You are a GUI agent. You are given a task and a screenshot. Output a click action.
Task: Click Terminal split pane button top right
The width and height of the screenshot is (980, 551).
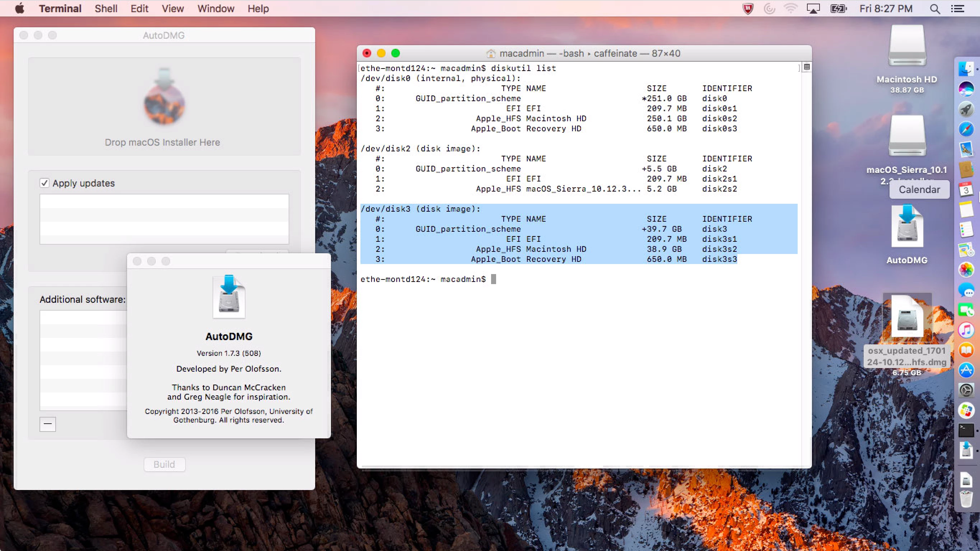807,67
